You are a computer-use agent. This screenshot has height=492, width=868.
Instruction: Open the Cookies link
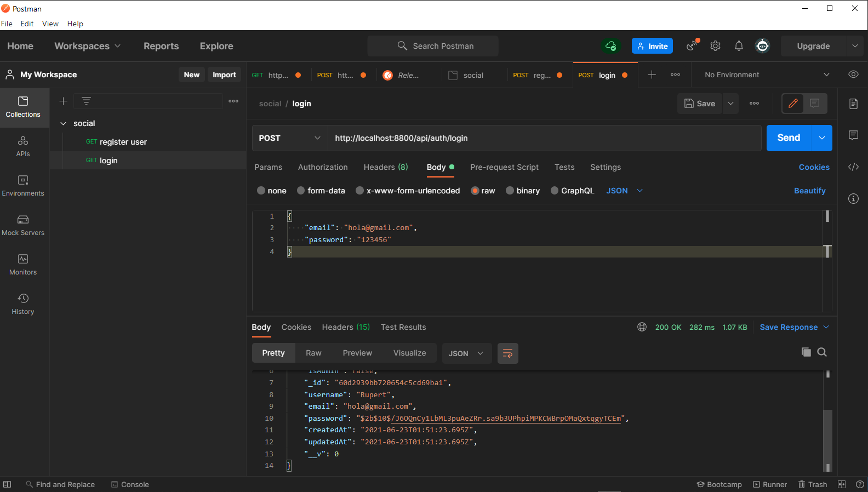(x=814, y=167)
